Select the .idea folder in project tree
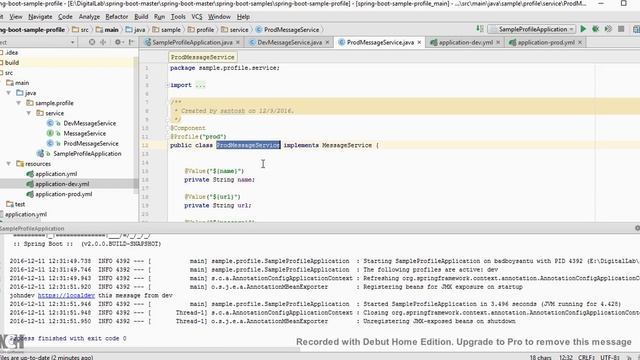This screenshot has width=640, height=360. tap(11, 53)
